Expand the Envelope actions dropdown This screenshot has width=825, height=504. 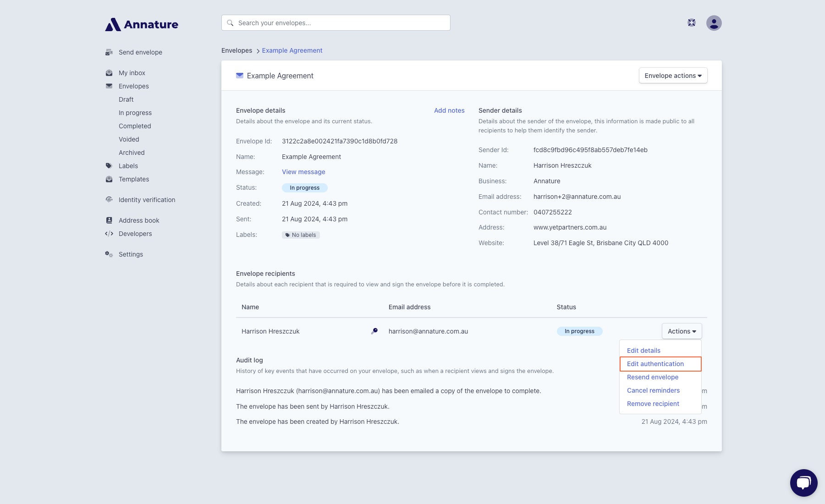click(673, 76)
